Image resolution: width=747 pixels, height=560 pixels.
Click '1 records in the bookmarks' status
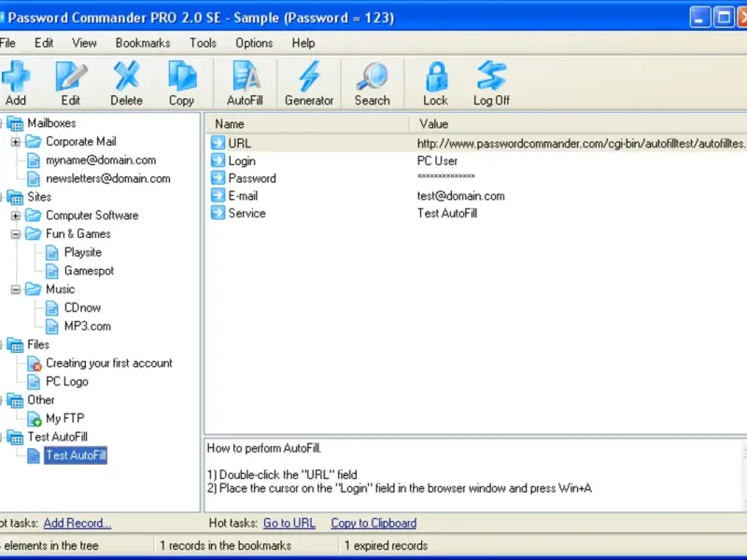(x=225, y=546)
